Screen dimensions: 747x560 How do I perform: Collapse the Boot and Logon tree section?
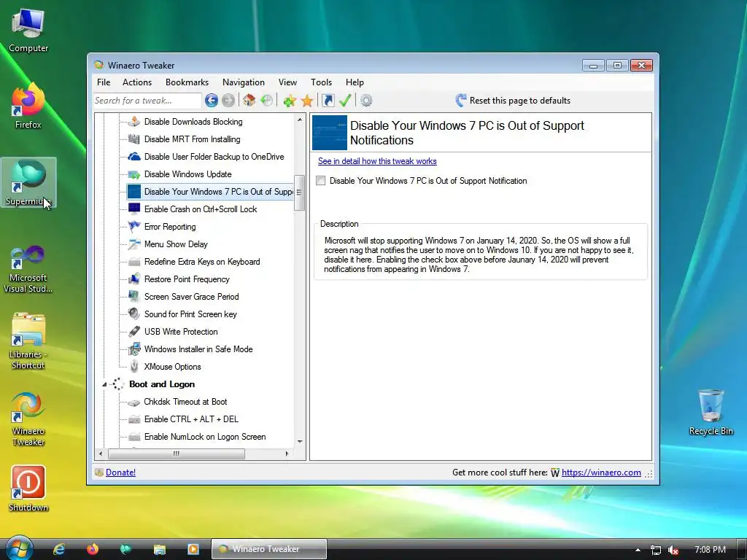pos(104,384)
